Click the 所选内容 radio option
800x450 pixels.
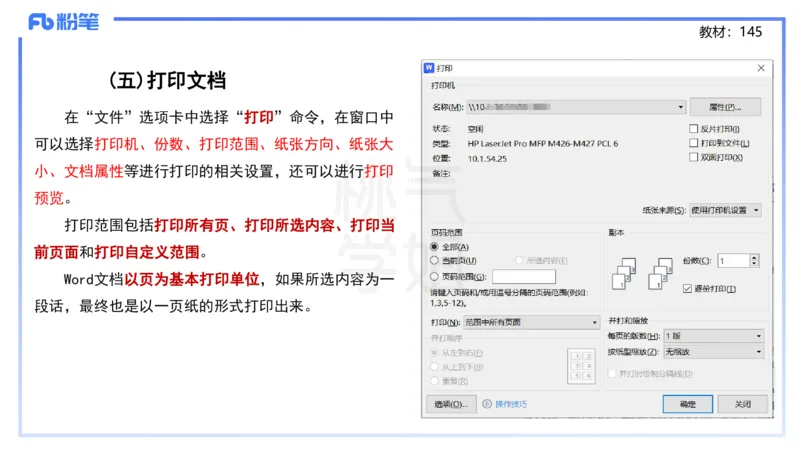519,261
